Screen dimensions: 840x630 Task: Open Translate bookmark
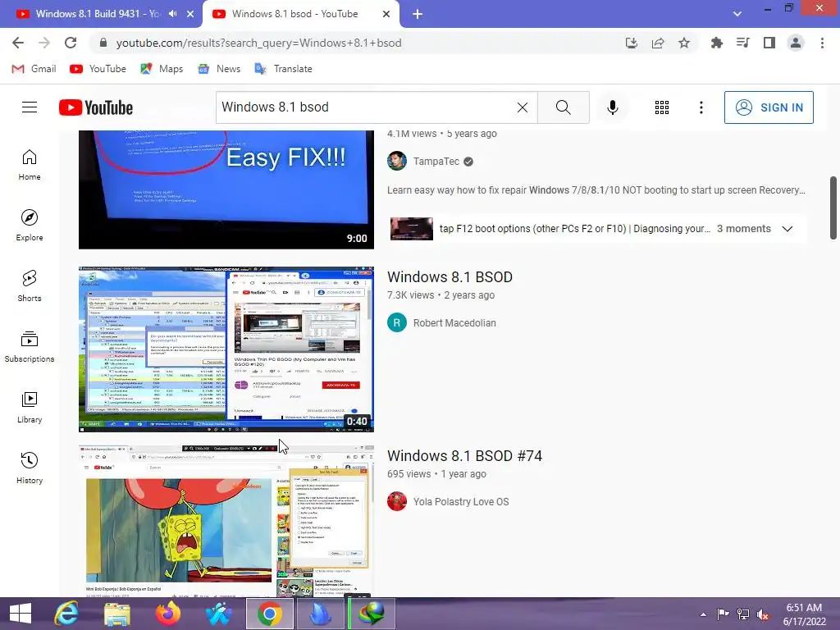[x=283, y=69]
